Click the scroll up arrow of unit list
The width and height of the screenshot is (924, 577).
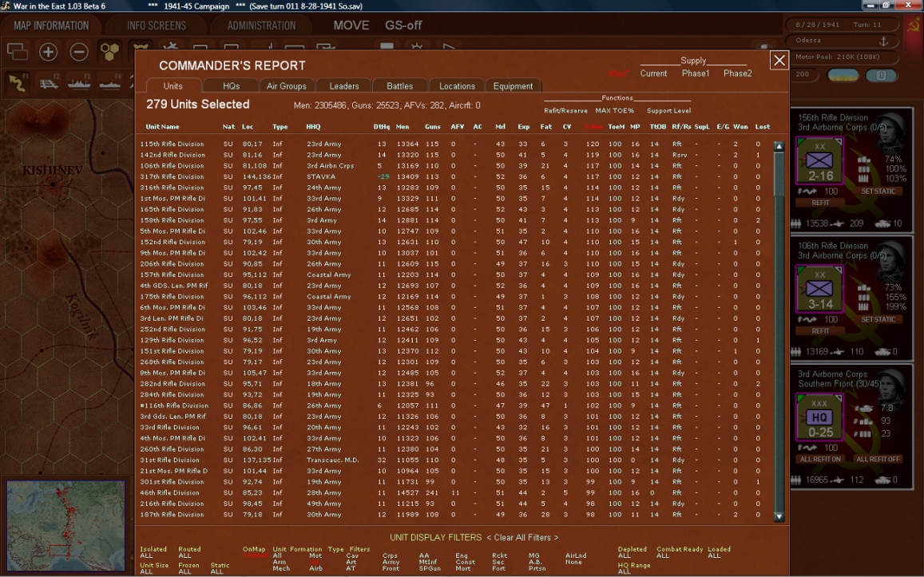tap(779, 146)
